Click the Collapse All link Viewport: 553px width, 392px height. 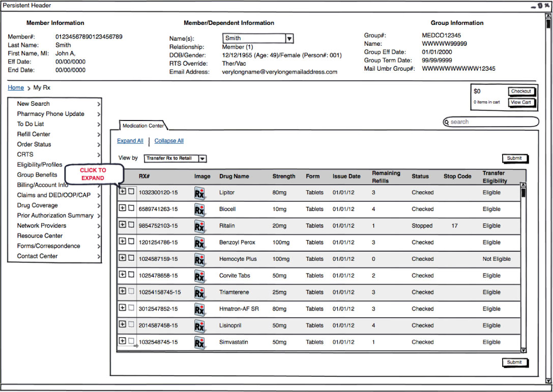tap(169, 141)
